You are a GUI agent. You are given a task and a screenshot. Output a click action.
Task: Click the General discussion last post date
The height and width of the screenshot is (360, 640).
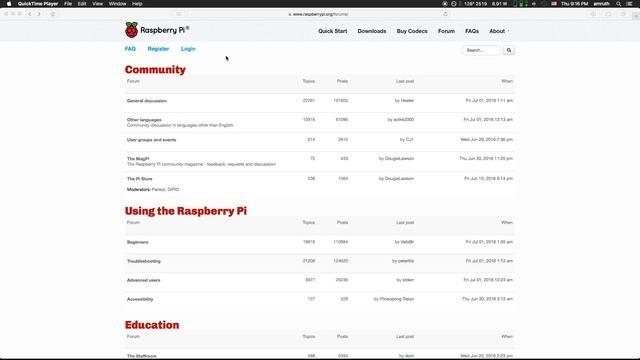point(489,100)
